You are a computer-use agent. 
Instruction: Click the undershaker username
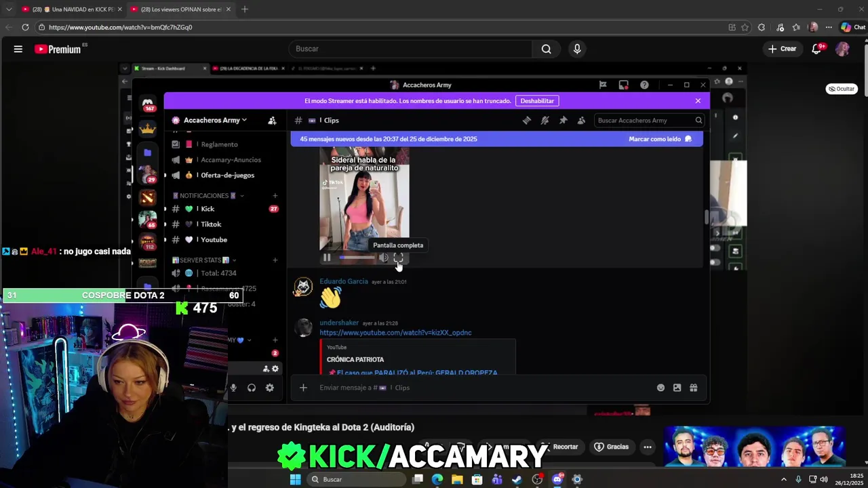click(339, 323)
